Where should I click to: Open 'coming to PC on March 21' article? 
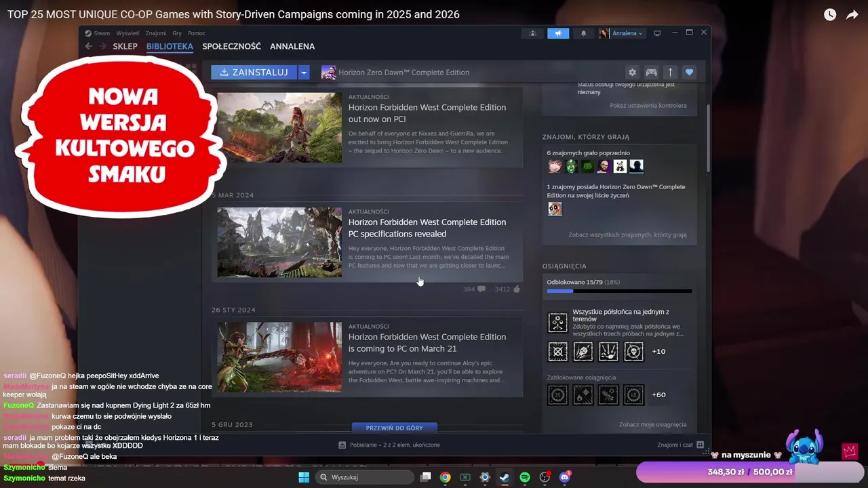(427, 343)
